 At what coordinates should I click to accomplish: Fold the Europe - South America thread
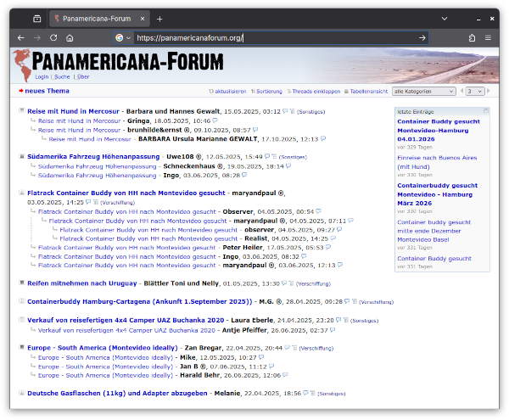point(22,347)
